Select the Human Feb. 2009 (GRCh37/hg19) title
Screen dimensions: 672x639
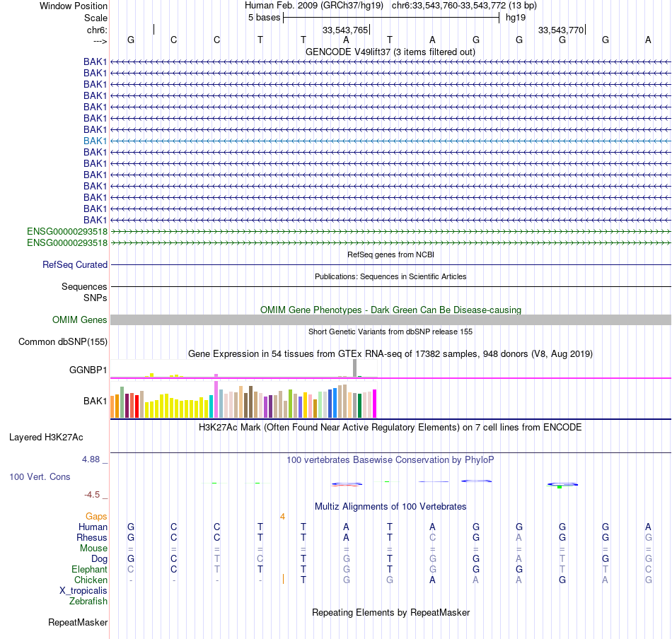[313, 6]
